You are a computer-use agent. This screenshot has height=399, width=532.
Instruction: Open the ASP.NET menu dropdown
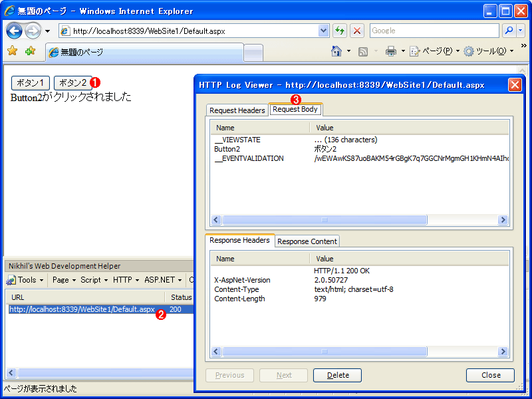coord(163,280)
